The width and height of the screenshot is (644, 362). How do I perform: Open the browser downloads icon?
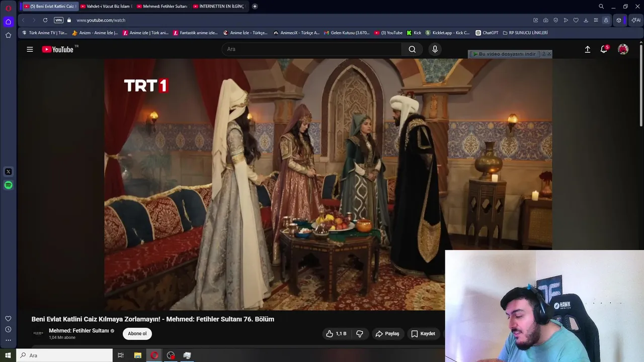(x=586, y=20)
